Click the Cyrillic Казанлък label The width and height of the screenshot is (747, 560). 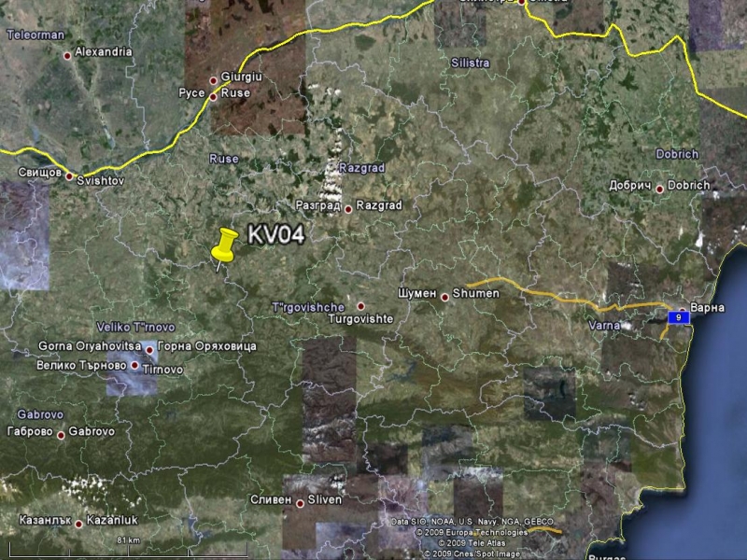(45, 520)
